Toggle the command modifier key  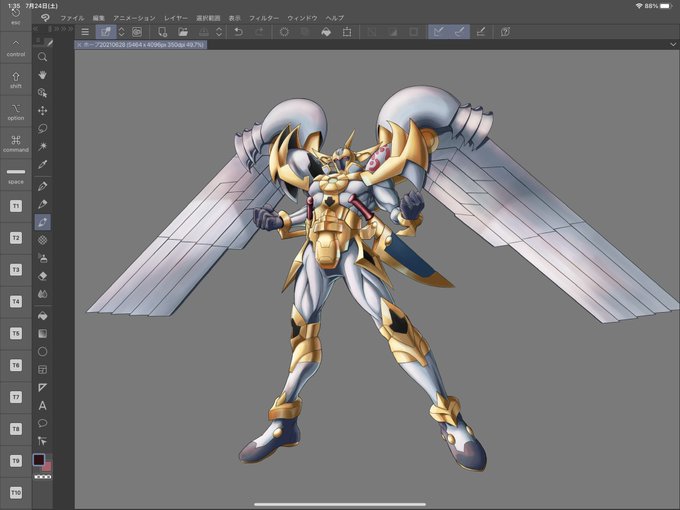tap(16, 144)
